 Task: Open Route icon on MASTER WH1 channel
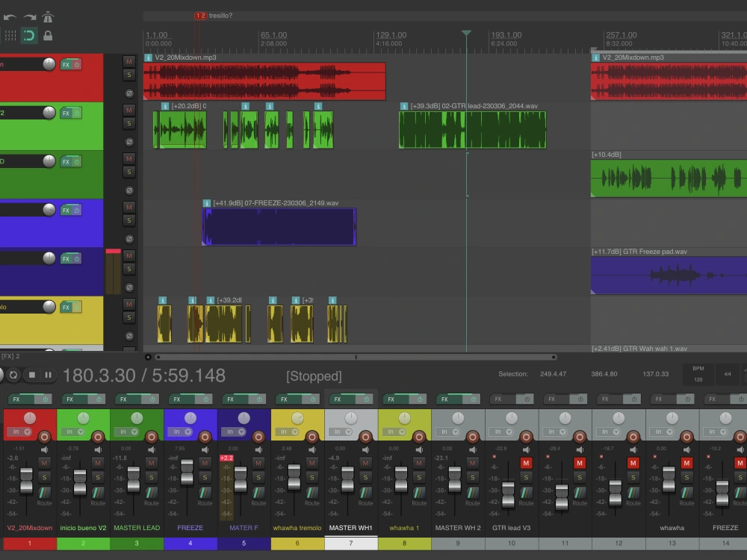(365, 493)
